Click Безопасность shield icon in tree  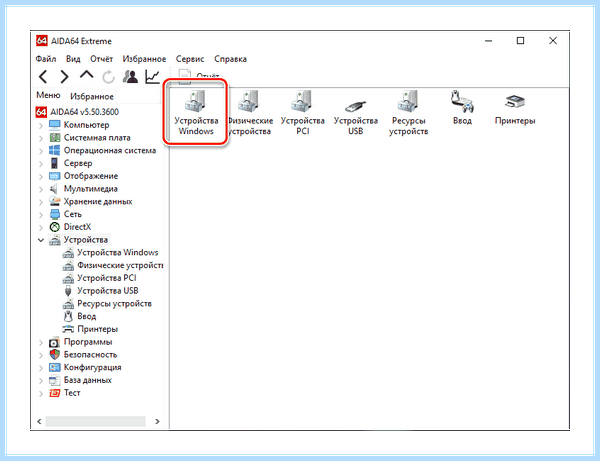(55, 355)
